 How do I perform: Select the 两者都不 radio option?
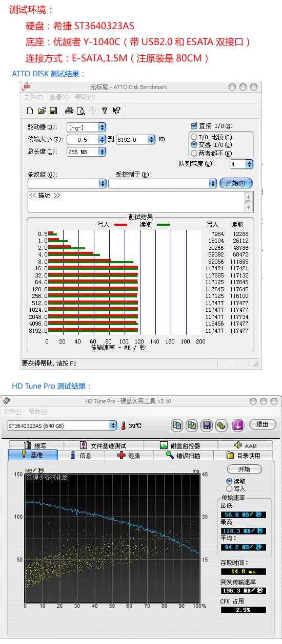(x=194, y=153)
